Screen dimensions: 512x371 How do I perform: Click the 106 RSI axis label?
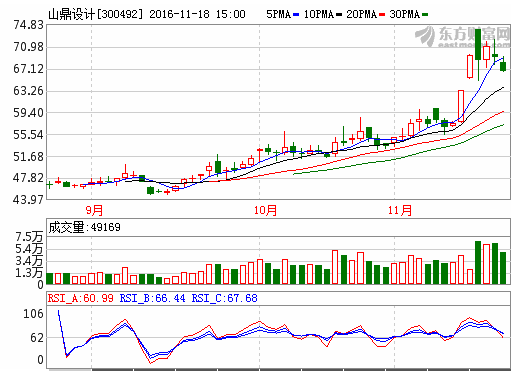point(33,314)
